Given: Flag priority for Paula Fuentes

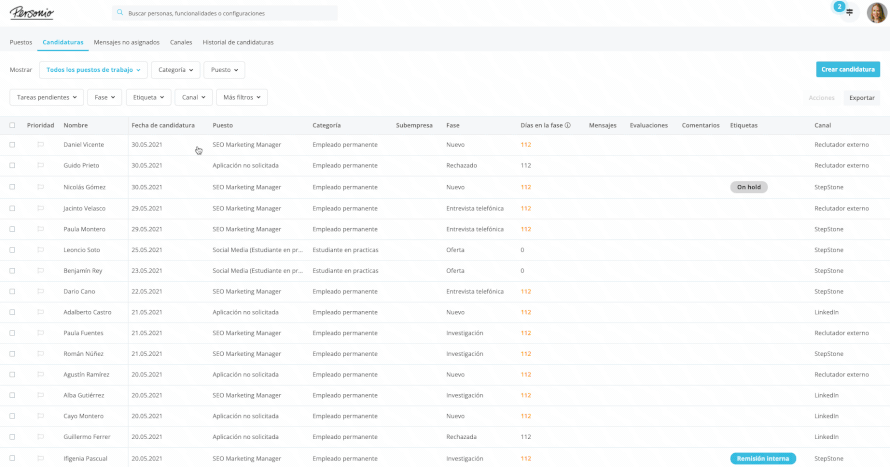Looking at the screenshot, I should [x=41, y=333].
